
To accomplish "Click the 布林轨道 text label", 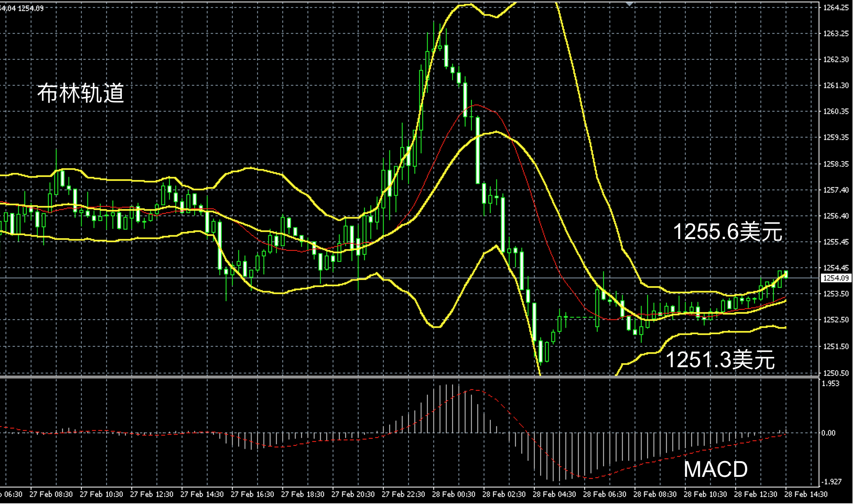I will pyautogui.click(x=81, y=94).
